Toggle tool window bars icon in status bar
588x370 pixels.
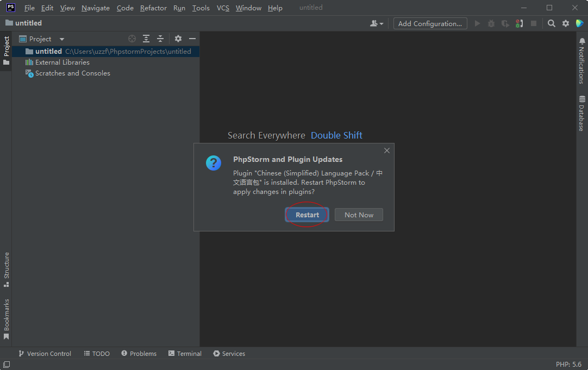click(7, 365)
